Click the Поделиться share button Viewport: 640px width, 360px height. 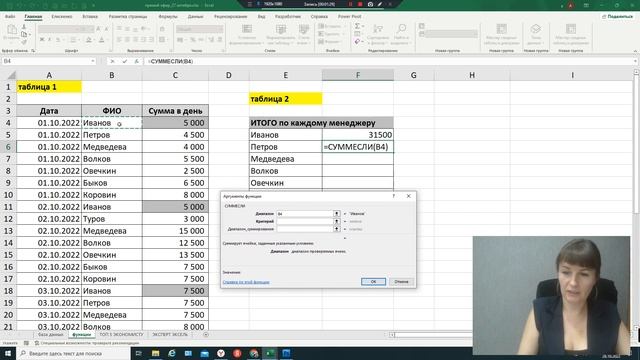617,16
